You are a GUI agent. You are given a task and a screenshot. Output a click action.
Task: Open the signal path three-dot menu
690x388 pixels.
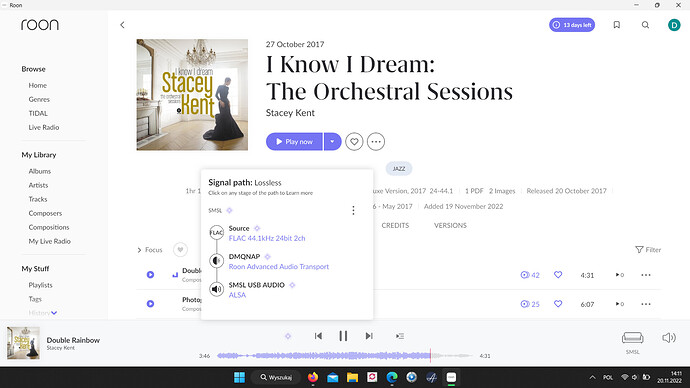pyautogui.click(x=353, y=210)
